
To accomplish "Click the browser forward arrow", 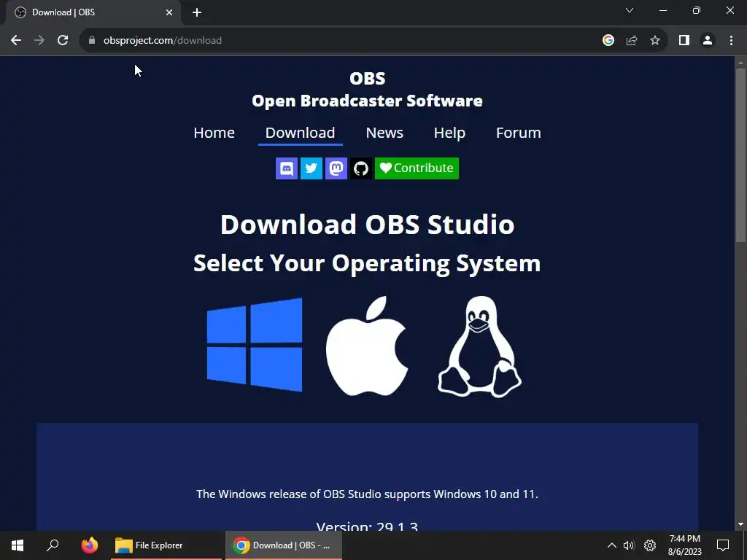I will (x=39, y=41).
